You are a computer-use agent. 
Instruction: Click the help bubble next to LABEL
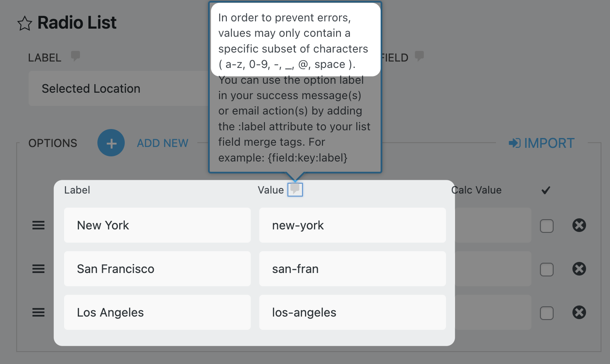(76, 56)
